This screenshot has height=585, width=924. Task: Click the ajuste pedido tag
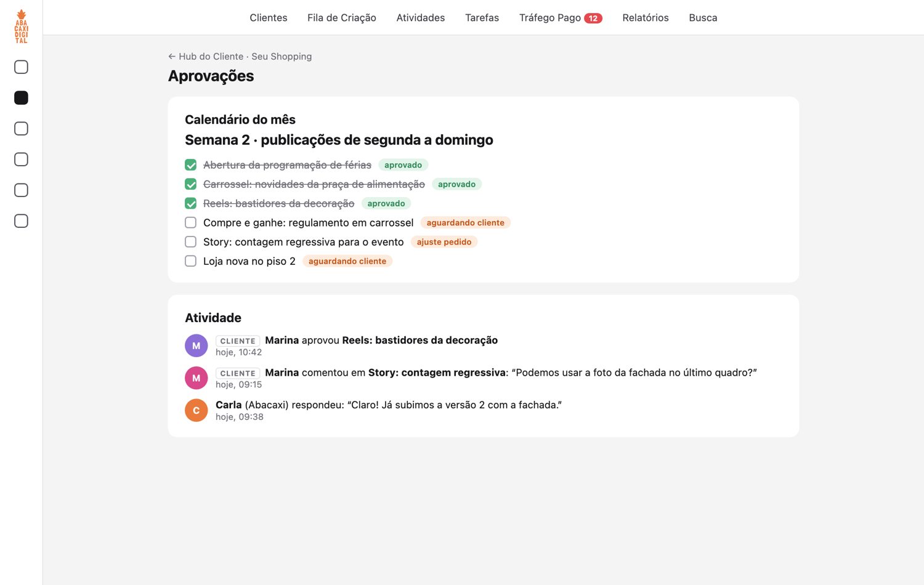[x=444, y=242]
